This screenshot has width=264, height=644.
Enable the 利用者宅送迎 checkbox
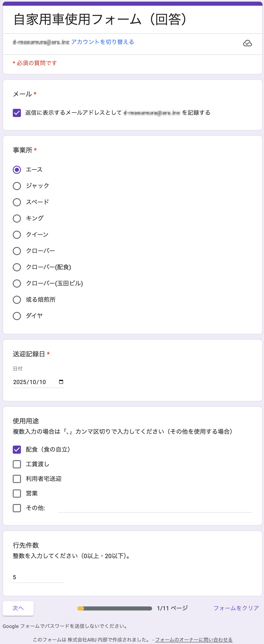click(17, 479)
